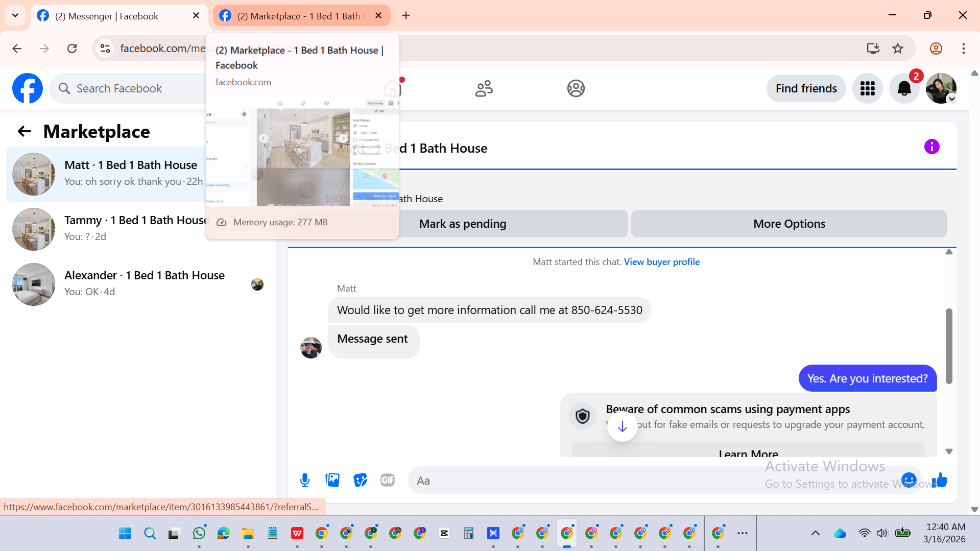The image size is (980, 551).
Task: Bookmark this page with star icon
Action: pos(898,49)
